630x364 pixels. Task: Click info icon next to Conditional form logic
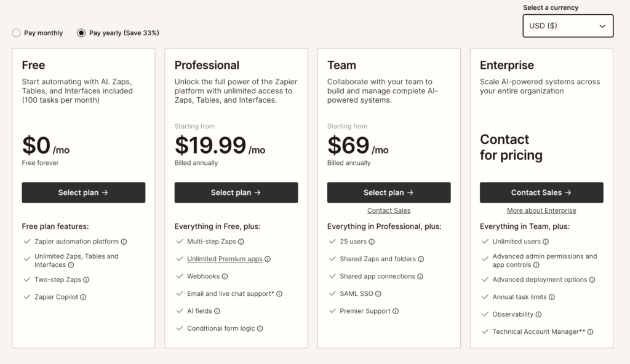(260, 328)
